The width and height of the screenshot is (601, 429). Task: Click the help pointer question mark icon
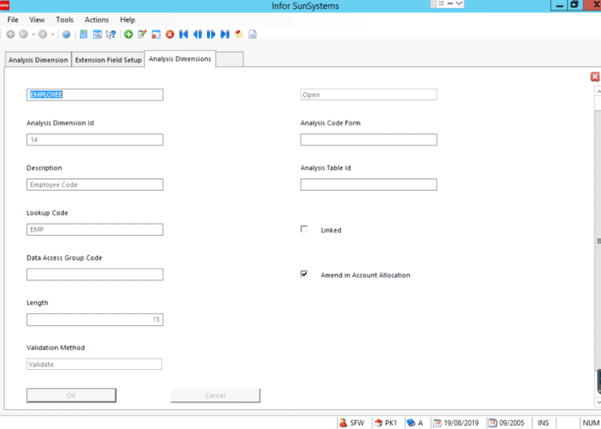click(x=111, y=34)
